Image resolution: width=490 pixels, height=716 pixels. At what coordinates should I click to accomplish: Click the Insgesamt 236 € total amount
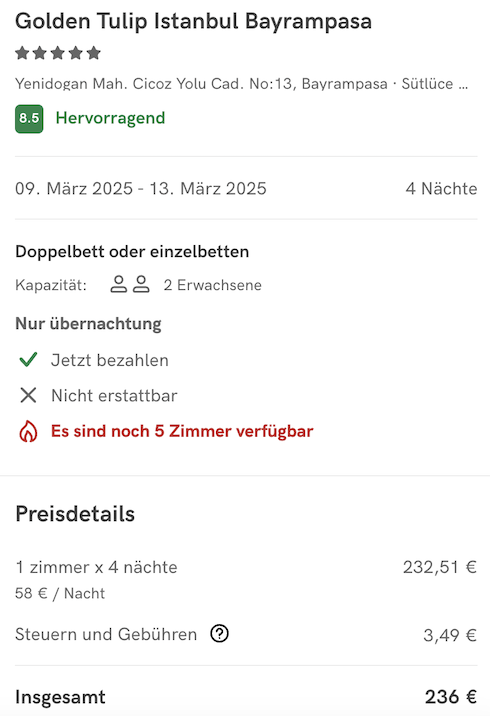point(451,697)
